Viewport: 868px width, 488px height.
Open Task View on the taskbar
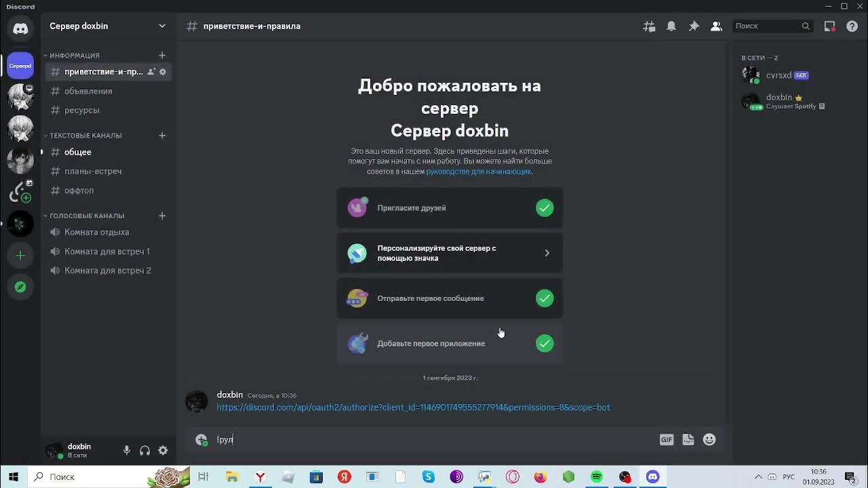tap(203, 476)
